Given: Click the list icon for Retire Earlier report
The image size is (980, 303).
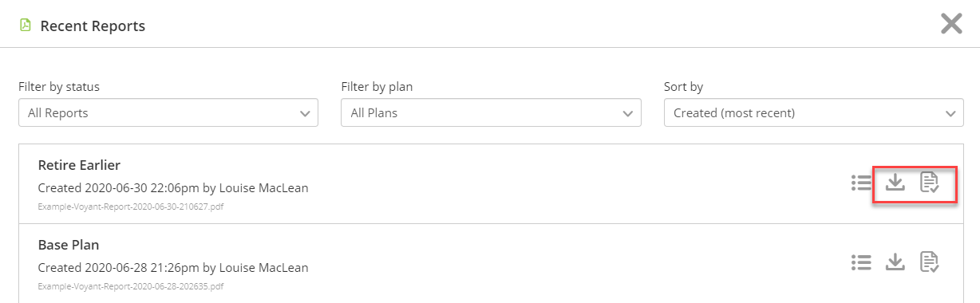Looking at the screenshot, I should (x=860, y=183).
